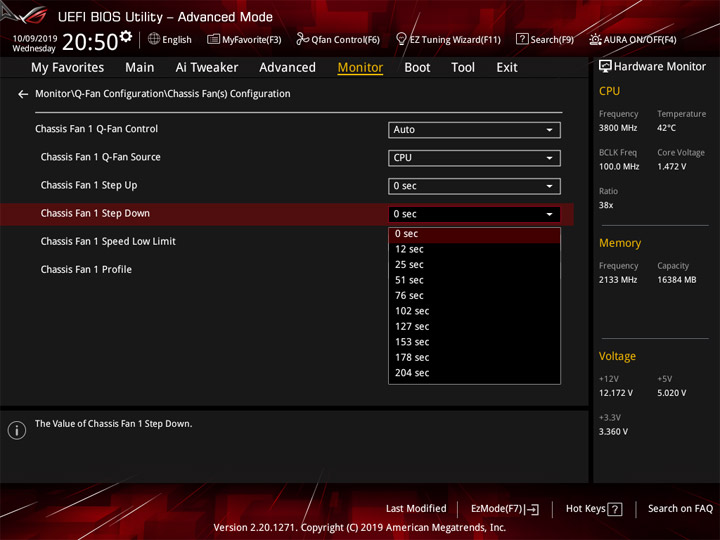The height and width of the screenshot is (540, 720).
Task: Choose 25 sec step down value
Action: click(474, 265)
